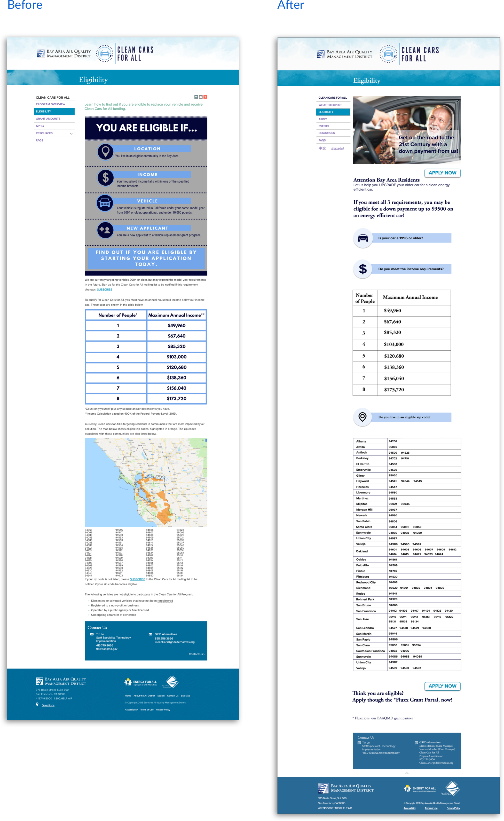Image resolution: width=504 pixels, height=821 pixels.
Task: Click SUBSCRIBE link in zip code not listed note
Action: (x=137, y=579)
